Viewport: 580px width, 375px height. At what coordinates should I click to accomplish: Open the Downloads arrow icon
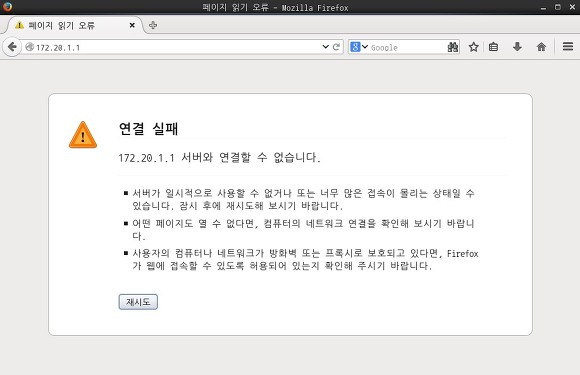[x=517, y=47]
